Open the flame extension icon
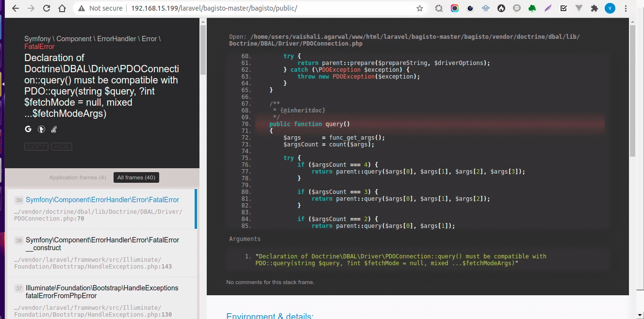This screenshot has width=644, height=319. pyautogui.click(x=501, y=8)
